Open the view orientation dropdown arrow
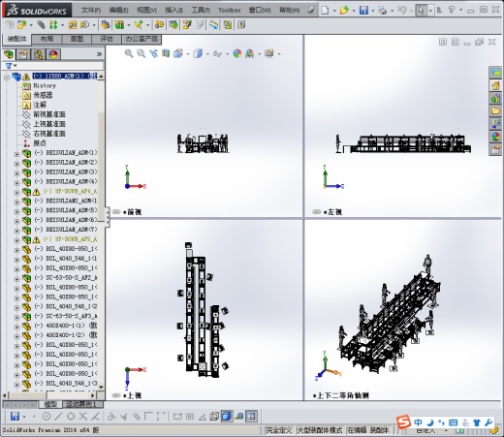 [188, 54]
